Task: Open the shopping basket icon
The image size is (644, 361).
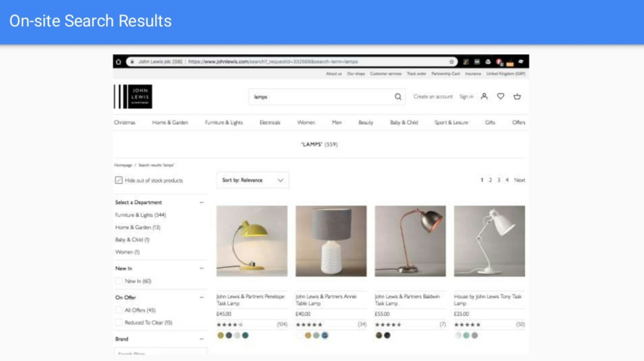Action: coord(517,96)
